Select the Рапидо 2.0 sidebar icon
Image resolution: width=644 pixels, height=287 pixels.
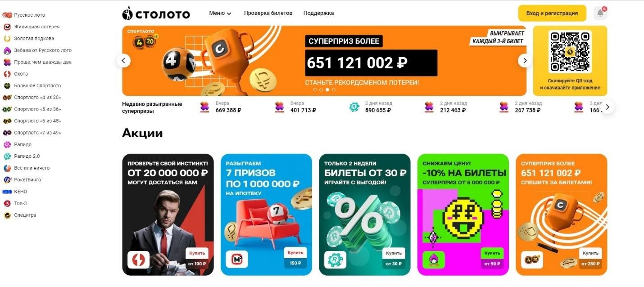coord(7,156)
